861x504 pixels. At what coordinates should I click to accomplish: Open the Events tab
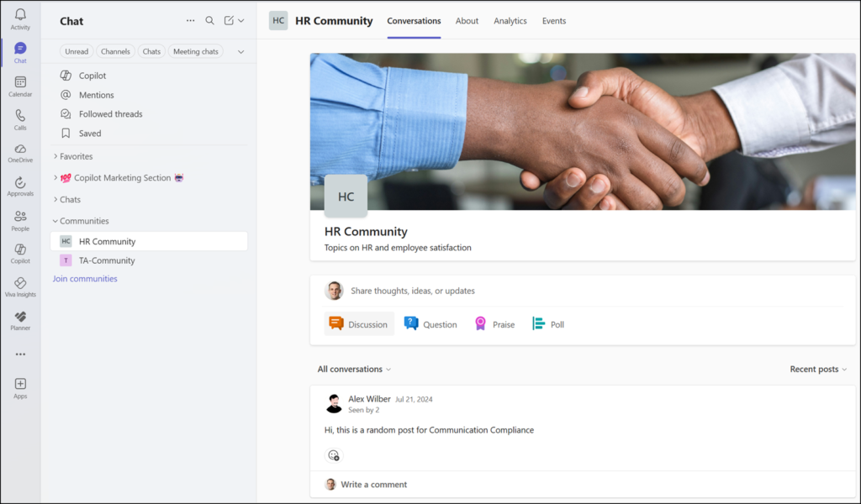coord(553,21)
